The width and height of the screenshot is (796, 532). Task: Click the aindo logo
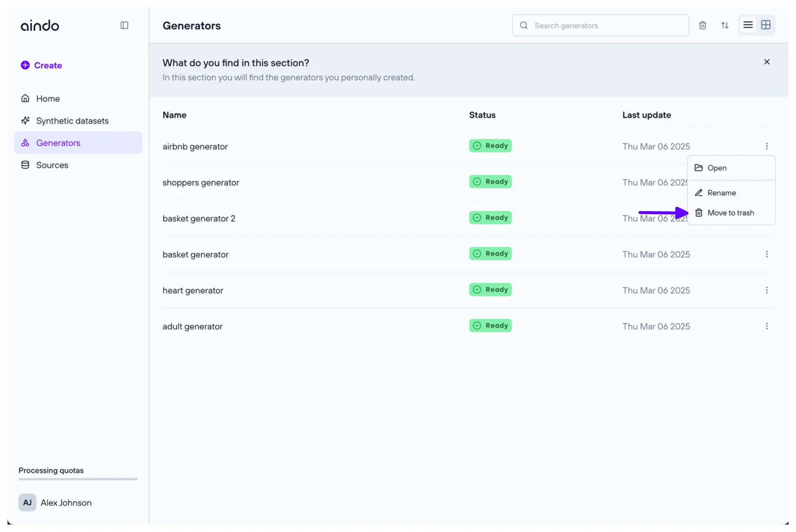[x=40, y=26]
